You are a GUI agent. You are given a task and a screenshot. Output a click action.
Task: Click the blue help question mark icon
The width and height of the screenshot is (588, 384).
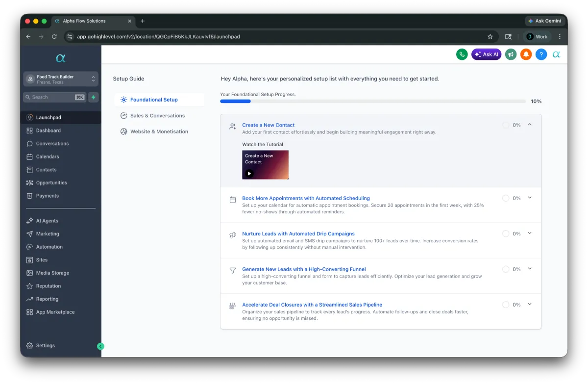tap(541, 54)
